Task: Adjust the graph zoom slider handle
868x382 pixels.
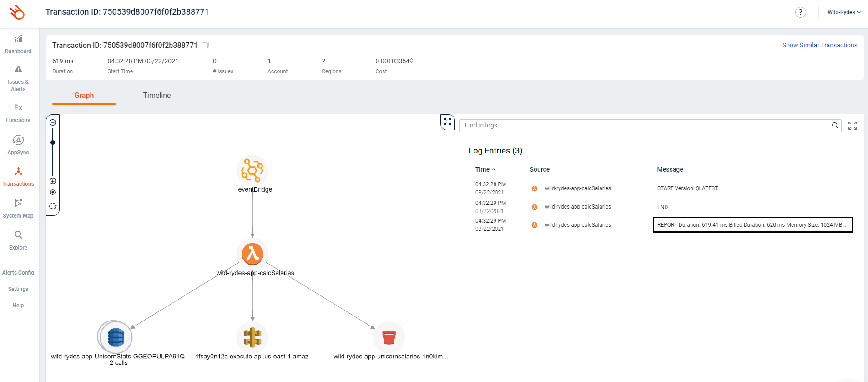Action: click(53, 143)
